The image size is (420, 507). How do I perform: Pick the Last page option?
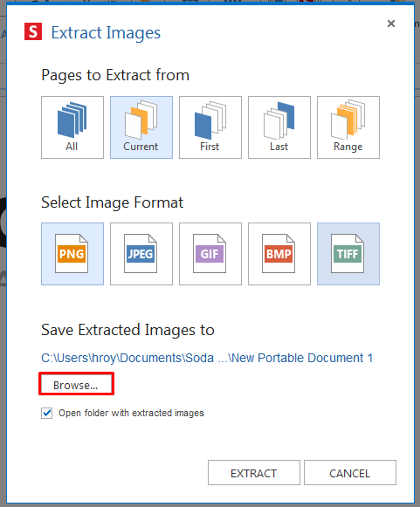(x=279, y=127)
